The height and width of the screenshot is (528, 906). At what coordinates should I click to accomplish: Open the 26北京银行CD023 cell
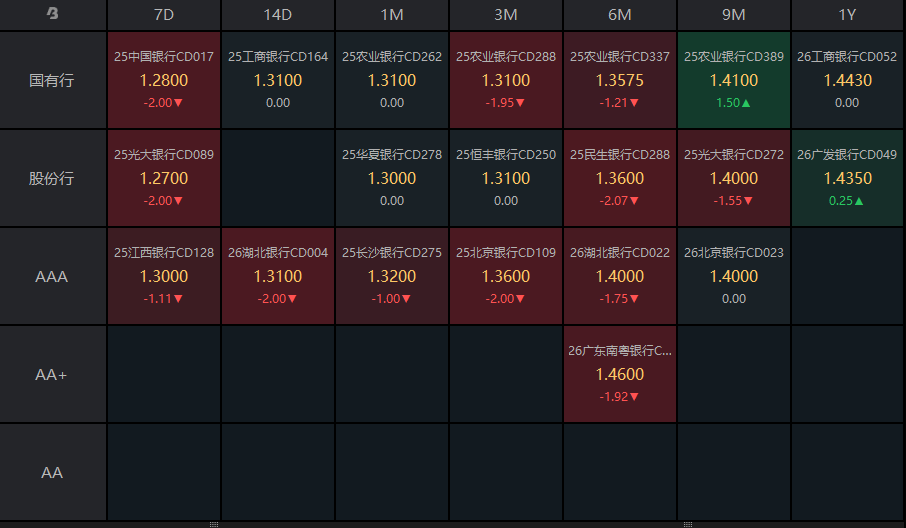[733, 277]
